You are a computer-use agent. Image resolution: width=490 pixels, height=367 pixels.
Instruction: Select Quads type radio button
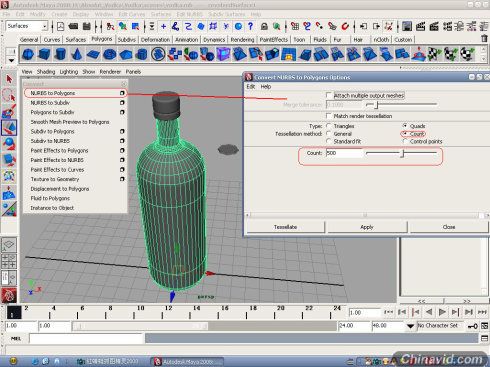tap(405, 126)
